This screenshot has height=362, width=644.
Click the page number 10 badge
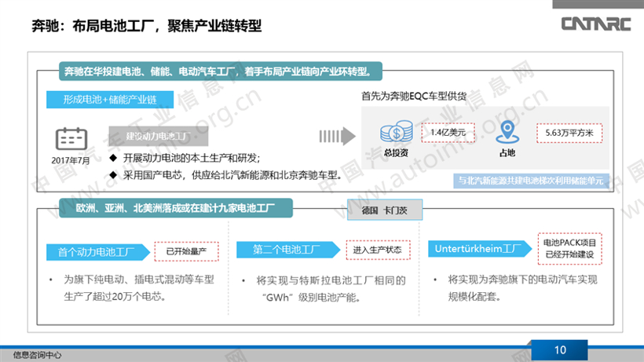coord(559,350)
